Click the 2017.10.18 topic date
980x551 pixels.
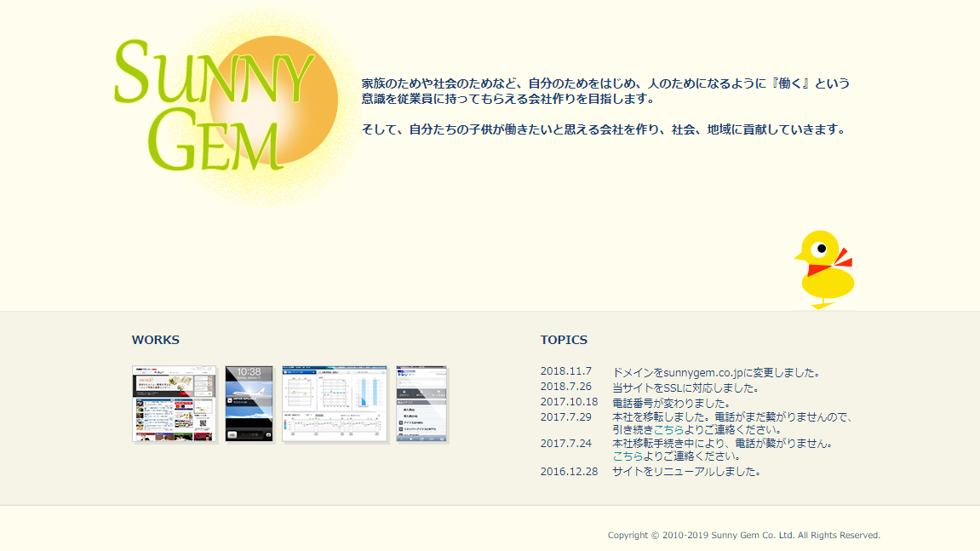[x=569, y=402]
